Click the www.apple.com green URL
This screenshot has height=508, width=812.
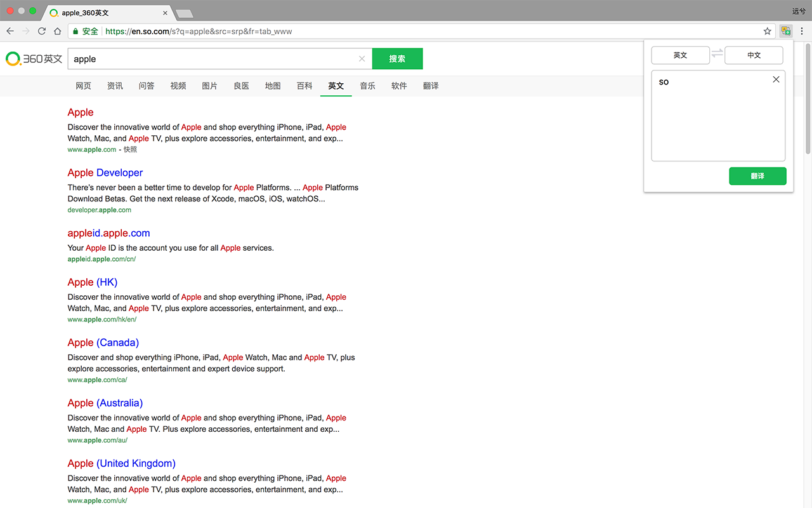tap(92, 150)
